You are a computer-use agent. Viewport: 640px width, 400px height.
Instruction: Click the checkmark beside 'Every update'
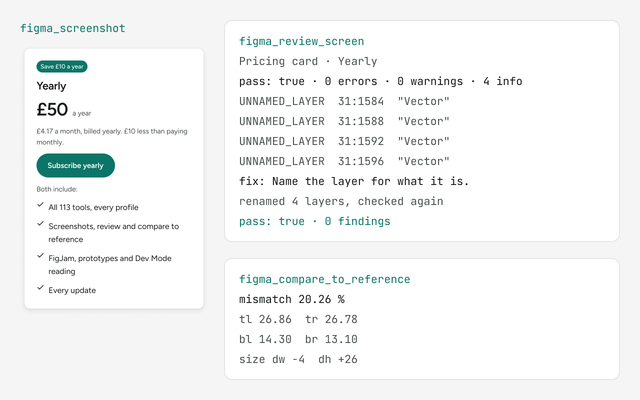point(40,288)
